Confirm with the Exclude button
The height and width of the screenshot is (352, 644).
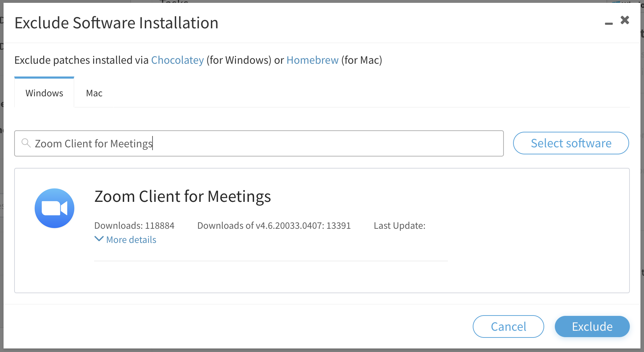[x=592, y=327]
